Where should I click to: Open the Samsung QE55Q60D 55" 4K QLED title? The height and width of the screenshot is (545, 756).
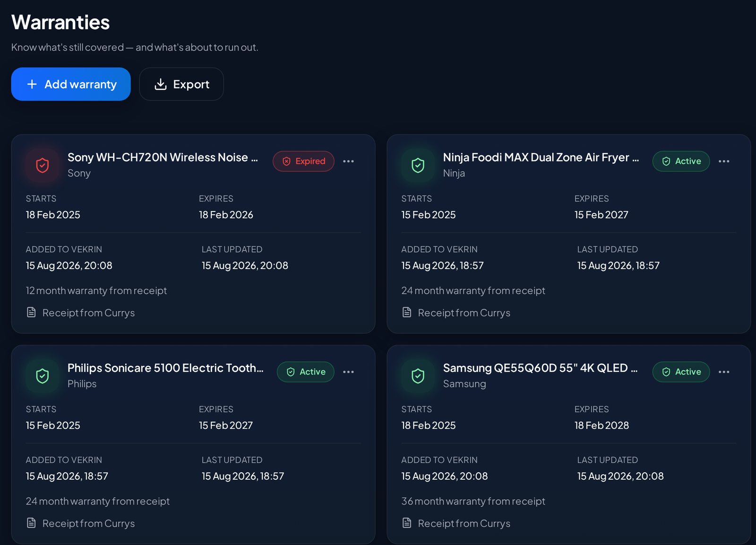[x=541, y=368]
